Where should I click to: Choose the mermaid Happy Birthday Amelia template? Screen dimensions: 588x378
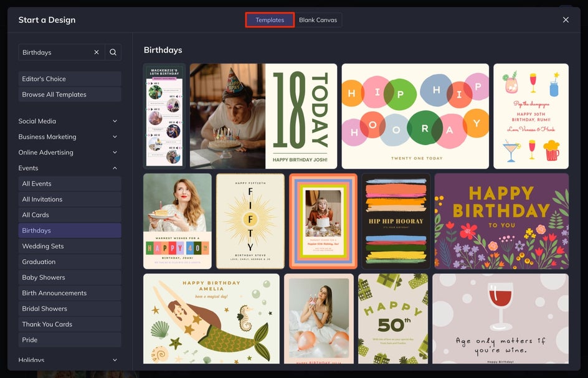pyautogui.click(x=211, y=318)
